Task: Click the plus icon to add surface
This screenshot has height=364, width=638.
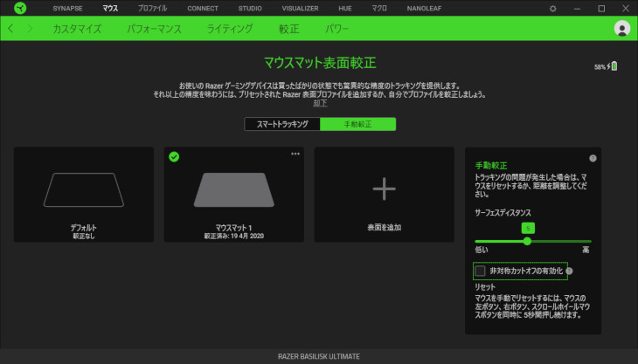Action: click(384, 189)
